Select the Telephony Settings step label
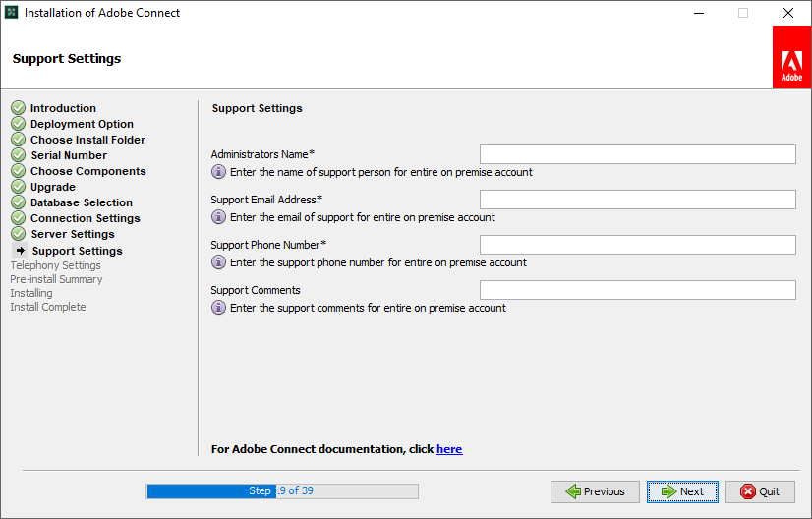This screenshot has width=812, height=519. pos(55,265)
